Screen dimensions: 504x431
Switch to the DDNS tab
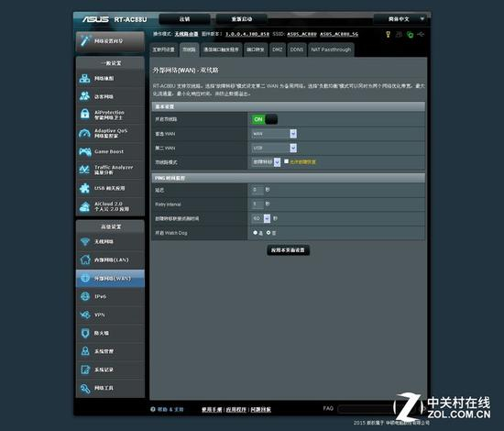[296, 50]
